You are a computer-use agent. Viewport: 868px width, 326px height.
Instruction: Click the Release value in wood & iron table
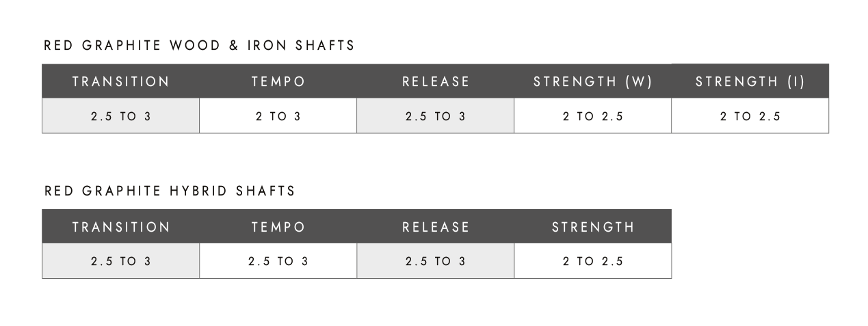[x=436, y=116]
